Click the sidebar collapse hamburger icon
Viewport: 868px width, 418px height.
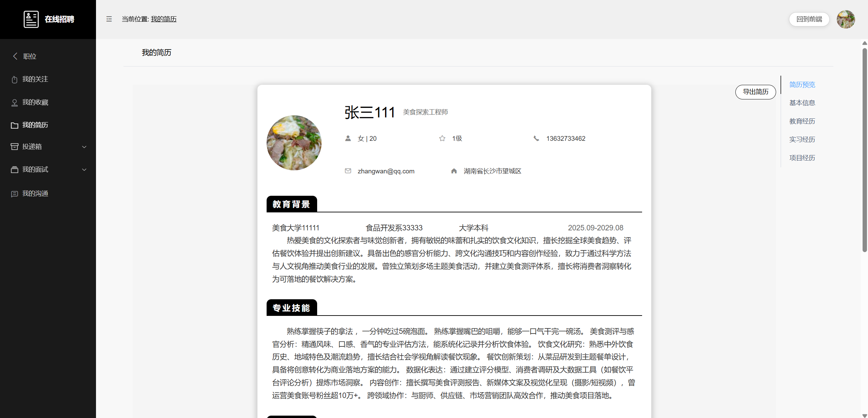tap(109, 19)
